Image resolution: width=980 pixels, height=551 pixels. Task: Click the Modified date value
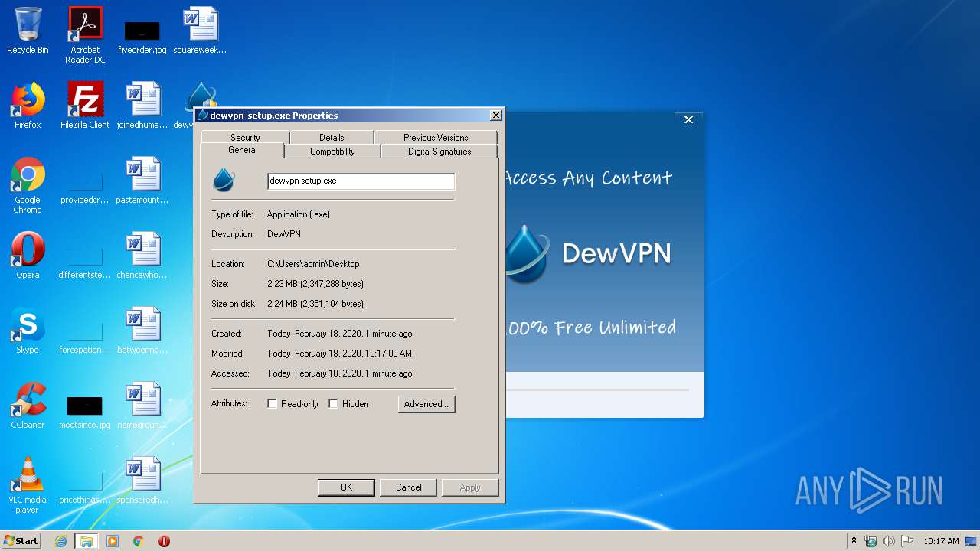340,353
